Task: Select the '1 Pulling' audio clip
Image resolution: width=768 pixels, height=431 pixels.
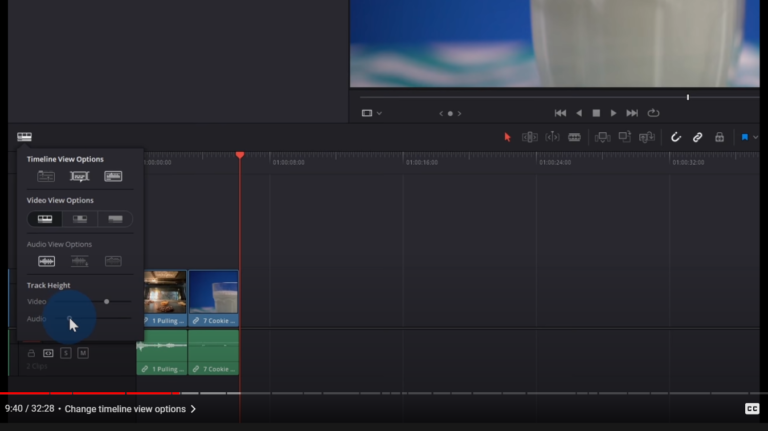Action: click(x=162, y=352)
